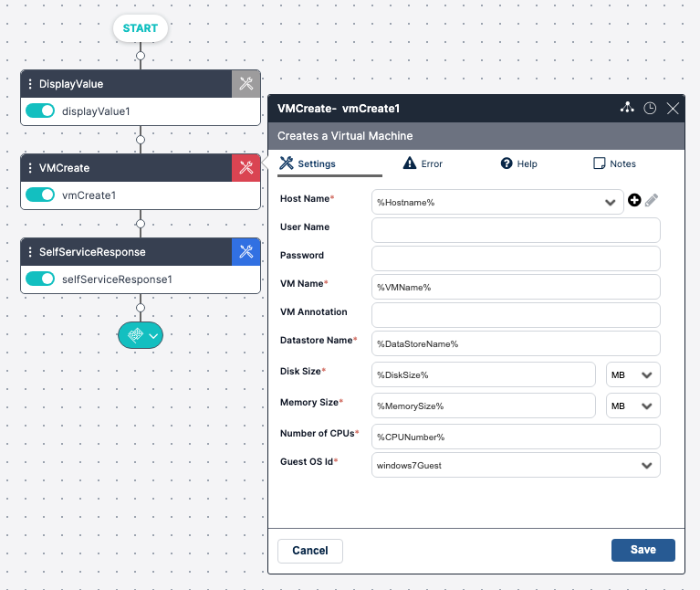This screenshot has height=590, width=700.
Task: Open the hierarchy icon in panel header
Action: (x=627, y=108)
